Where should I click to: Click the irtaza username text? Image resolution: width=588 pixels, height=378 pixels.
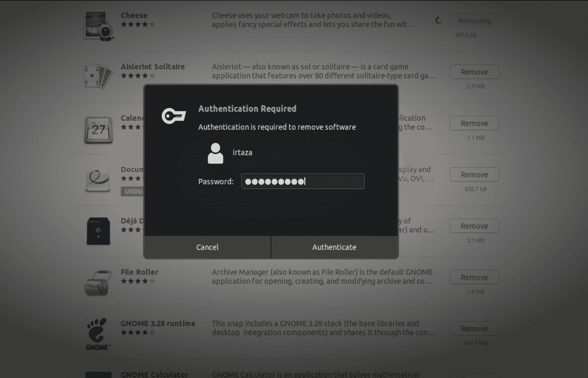pyautogui.click(x=242, y=152)
